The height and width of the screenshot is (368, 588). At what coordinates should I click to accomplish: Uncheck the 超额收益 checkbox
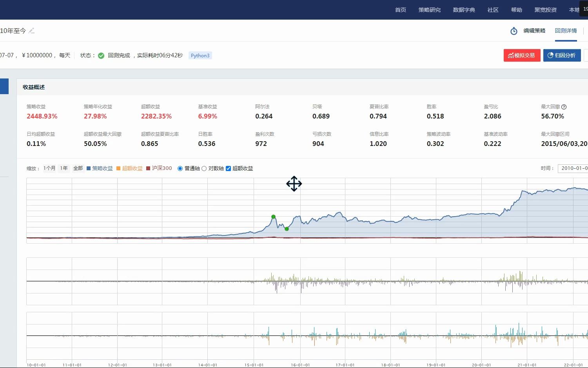(228, 169)
